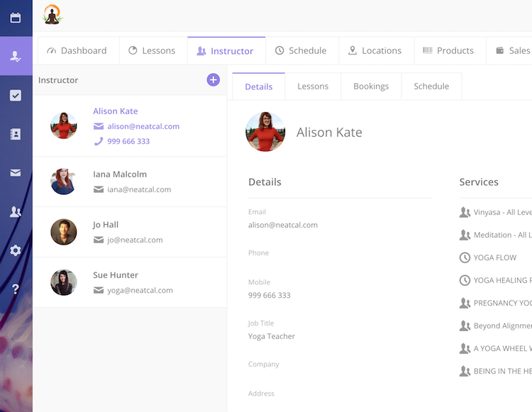Click Jo Hall's avatar photo
Image resolution: width=532 pixels, height=412 pixels.
point(63,232)
